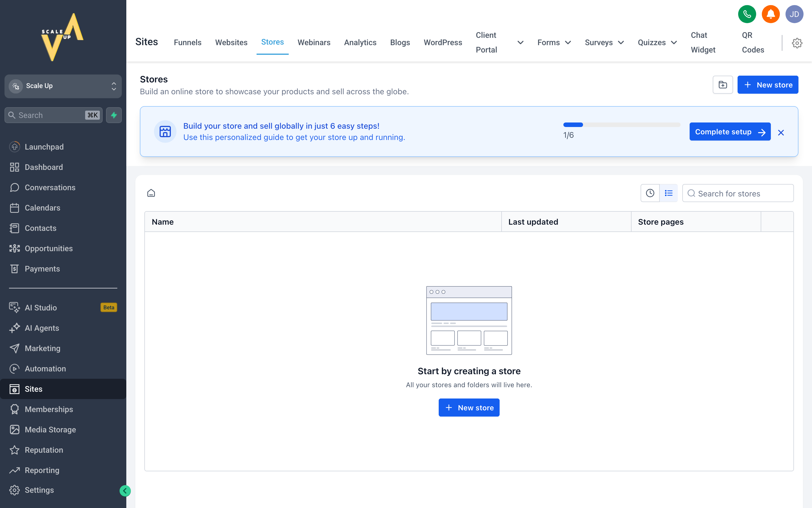Open Automation in sidebar
812x508 pixels.
point(63,369)
